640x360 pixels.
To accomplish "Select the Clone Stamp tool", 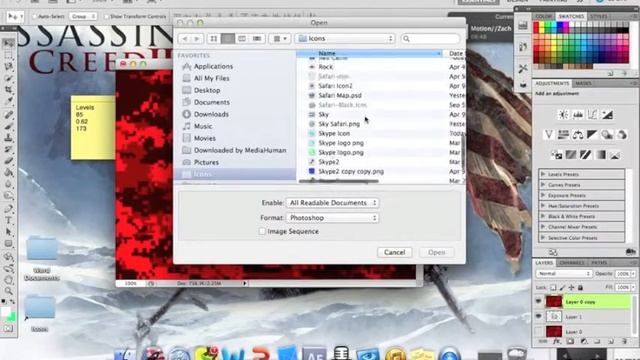I will pos(8,138).
